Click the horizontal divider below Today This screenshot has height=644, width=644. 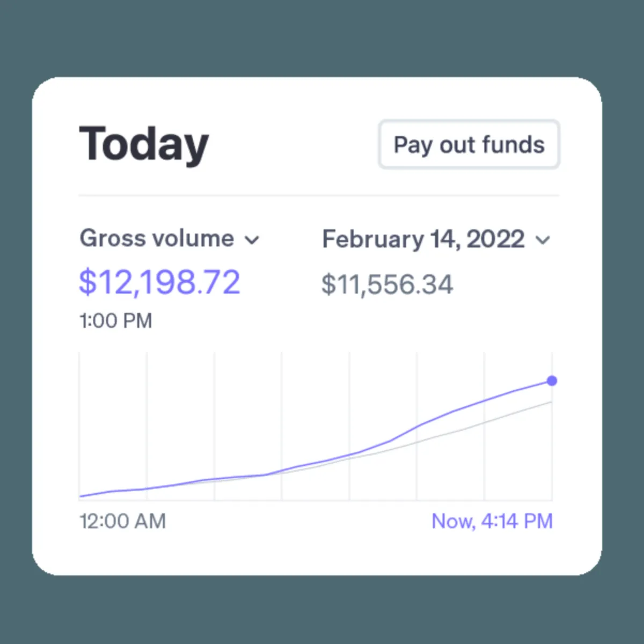click(319, 195)
